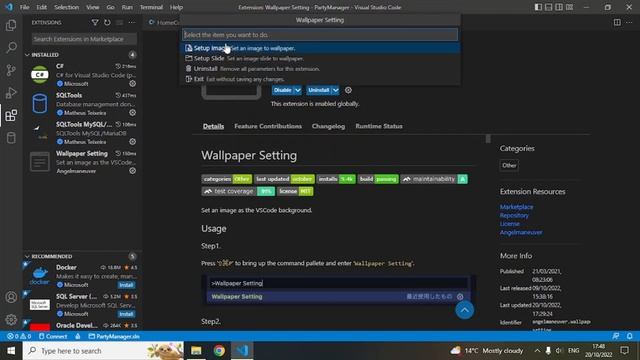640x360 pixels.
Task: Install the Docker extension
Action: [126, 285]
